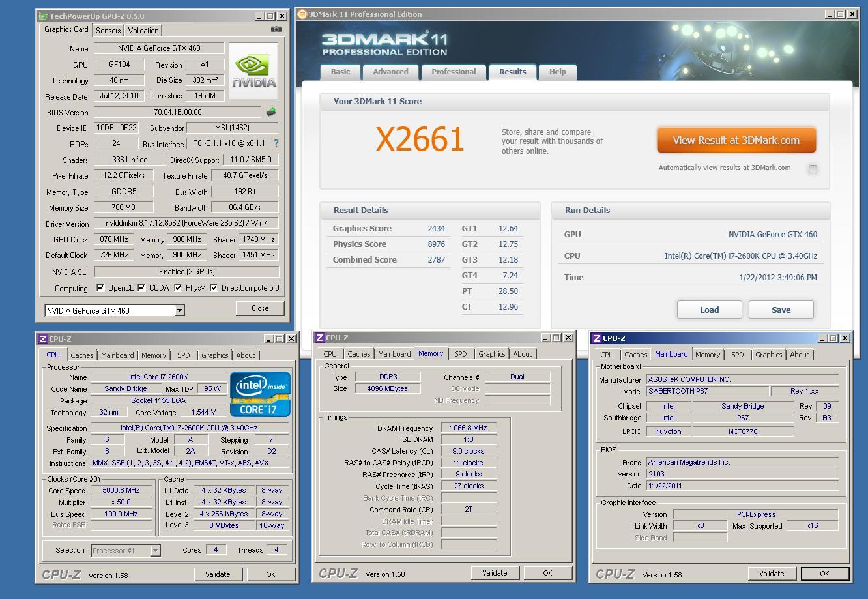This screenshot has height=599, width=868.
Task: Click the Load button in Run Details
Action: click(x=710, y=310)
